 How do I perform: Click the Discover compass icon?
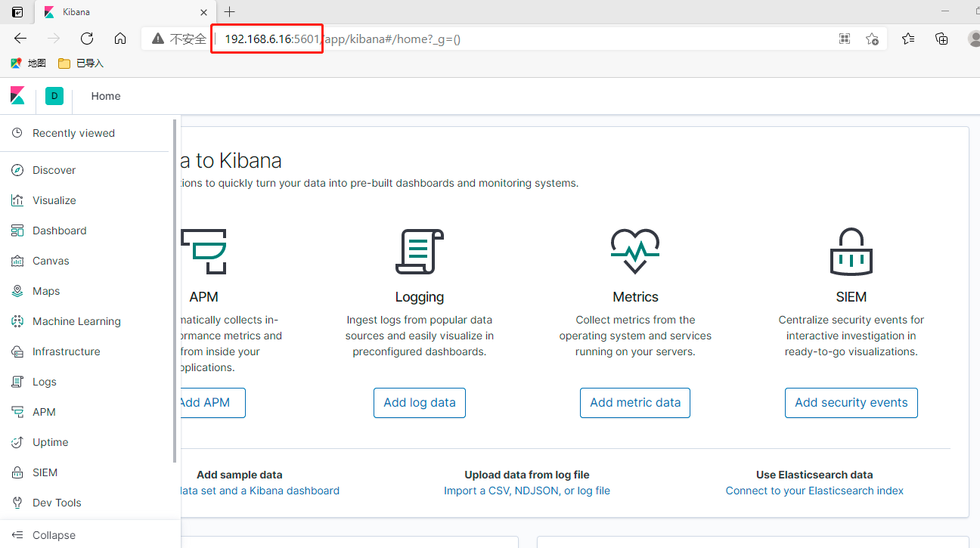tap(17, 170)
